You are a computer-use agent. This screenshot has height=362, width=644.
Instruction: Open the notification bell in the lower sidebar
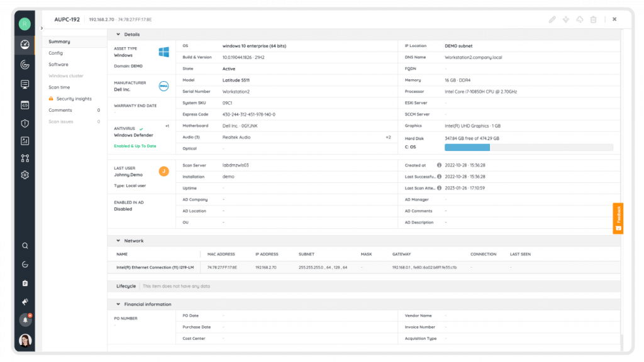25,320
